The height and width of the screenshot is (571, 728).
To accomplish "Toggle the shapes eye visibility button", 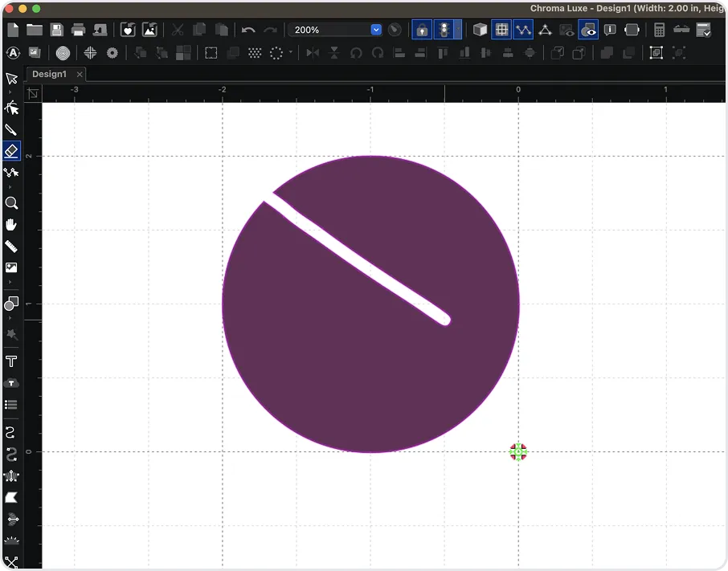I will click(x=588, y=30).
